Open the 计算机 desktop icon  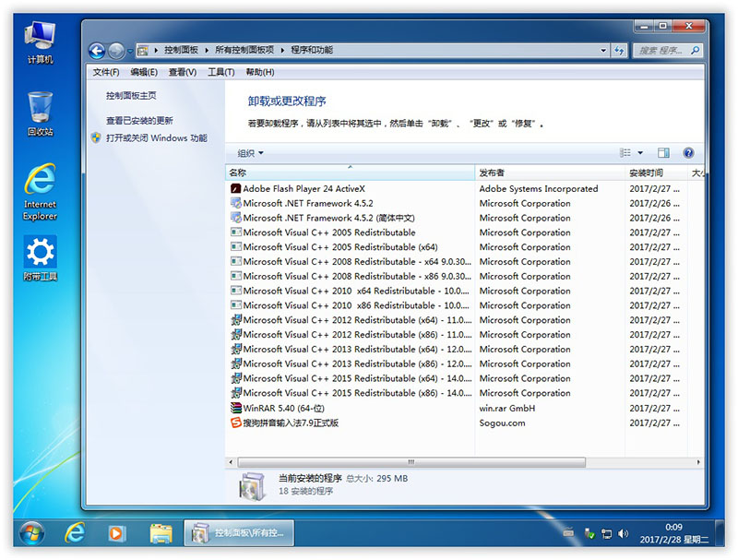40,42
